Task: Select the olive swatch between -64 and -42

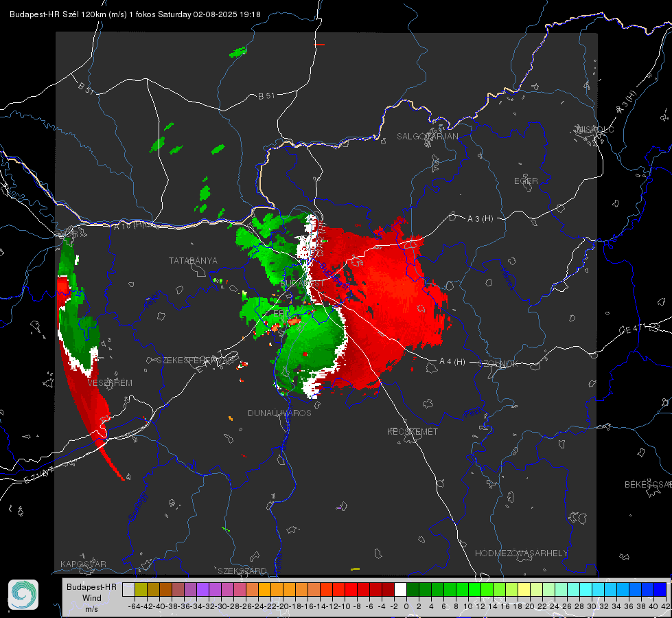Action: (141, 589)
